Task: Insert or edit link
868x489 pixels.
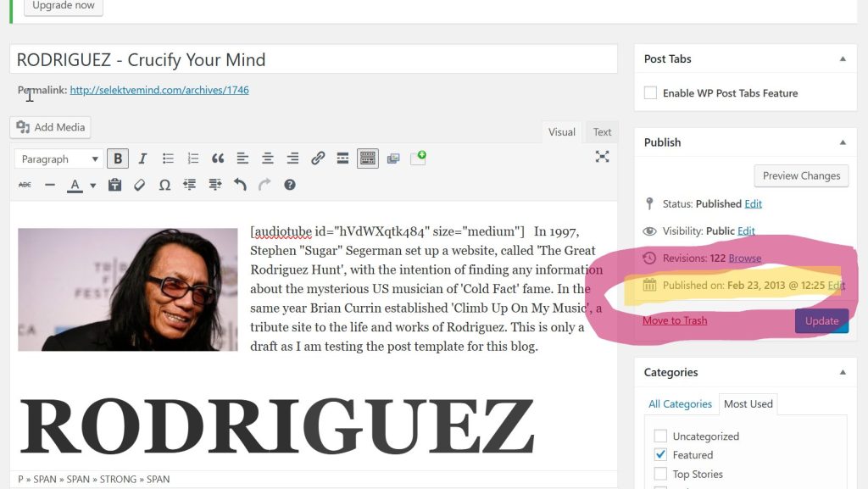Action: click(318, 158)
